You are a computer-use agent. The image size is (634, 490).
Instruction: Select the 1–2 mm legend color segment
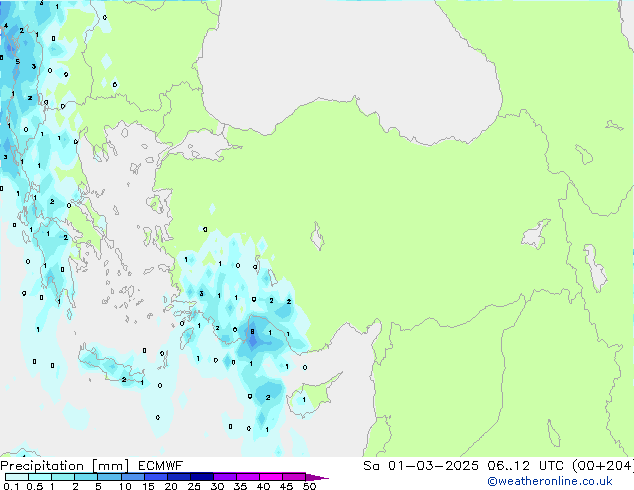pos(63,477)
